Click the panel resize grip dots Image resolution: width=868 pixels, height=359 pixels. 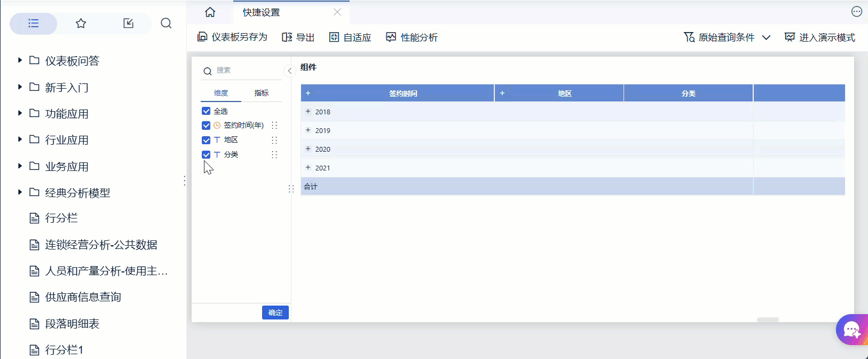pos(291,189)
